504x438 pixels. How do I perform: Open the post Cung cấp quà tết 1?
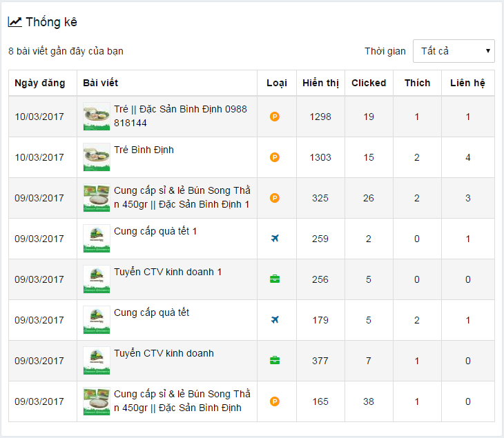click(x=155, y=231)
